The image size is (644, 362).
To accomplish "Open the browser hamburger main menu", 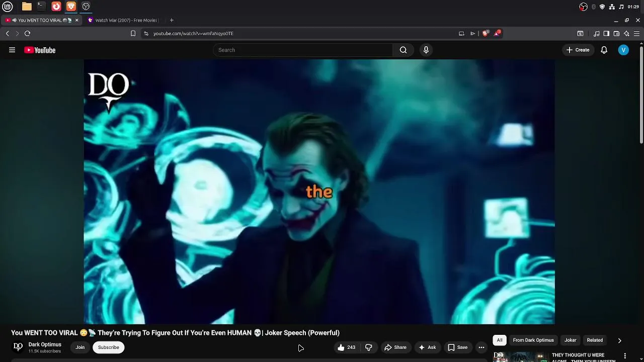I will click(636, 33).
